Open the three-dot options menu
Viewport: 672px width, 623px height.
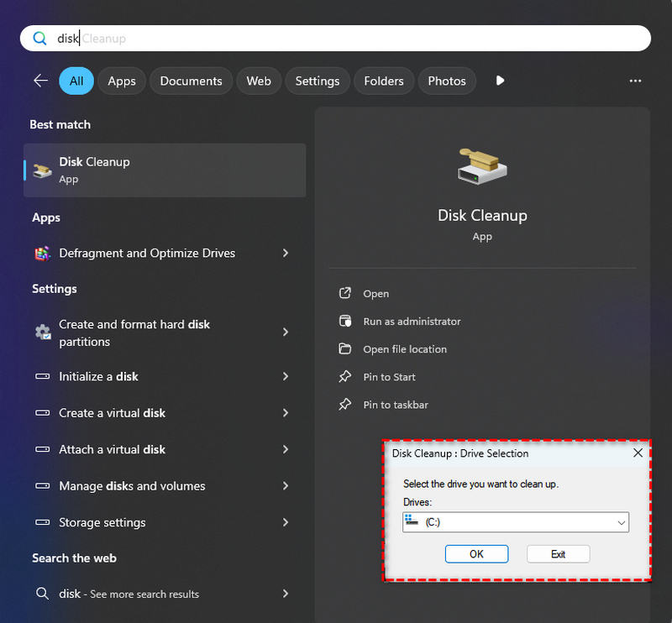click(635, 81)
